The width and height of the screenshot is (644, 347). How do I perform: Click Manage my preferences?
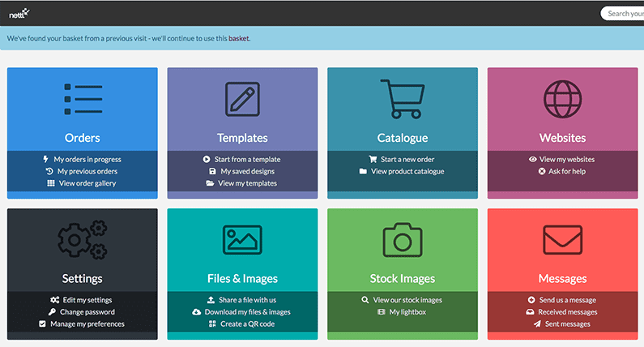point(87,324)
